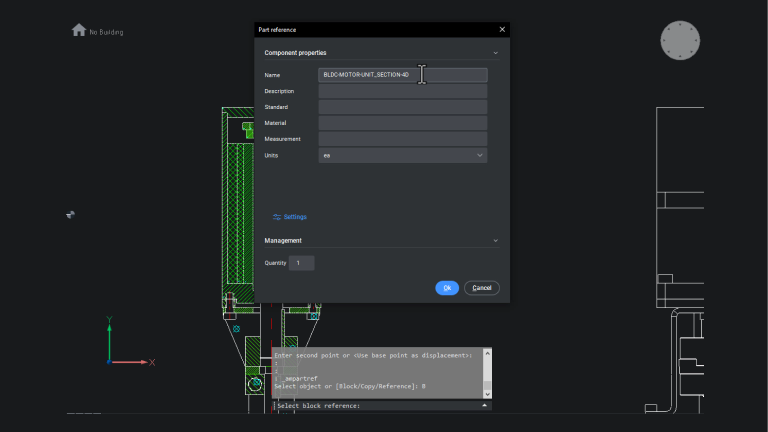768x432 pixels.
Task: Click the Standard input field
Action: pyautogui.click(x=402, y=107)
